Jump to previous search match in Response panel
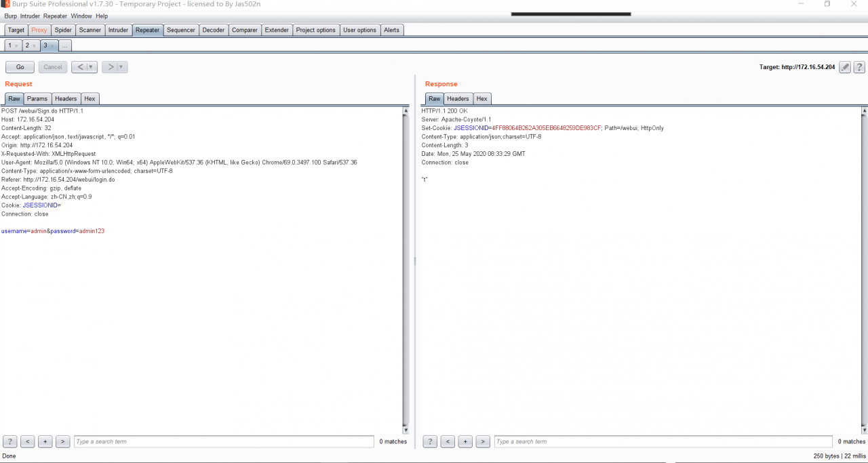The image size is (868, 463). (448, 442)
